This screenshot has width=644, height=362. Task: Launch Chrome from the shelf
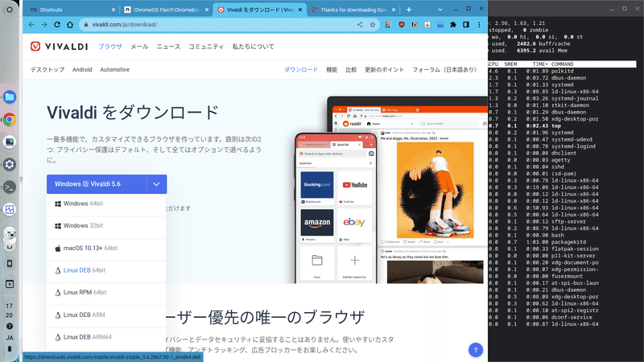pyautogui.click(x=10, y=119)
